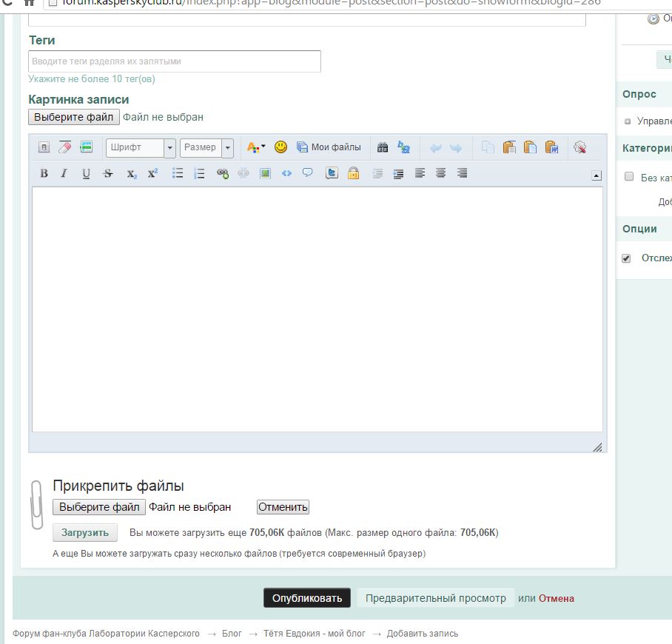Apply subscript formatting
Image resolution: width=672 pixels, height=644 pixels.
132,174
